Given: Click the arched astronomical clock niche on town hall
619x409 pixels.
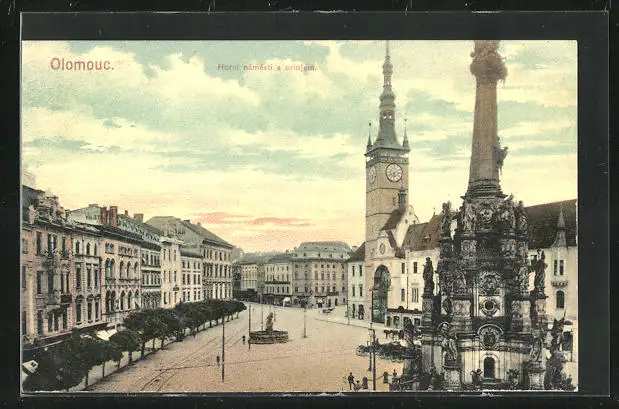Looking at the screenshot, I should click(x=381, y=293).
